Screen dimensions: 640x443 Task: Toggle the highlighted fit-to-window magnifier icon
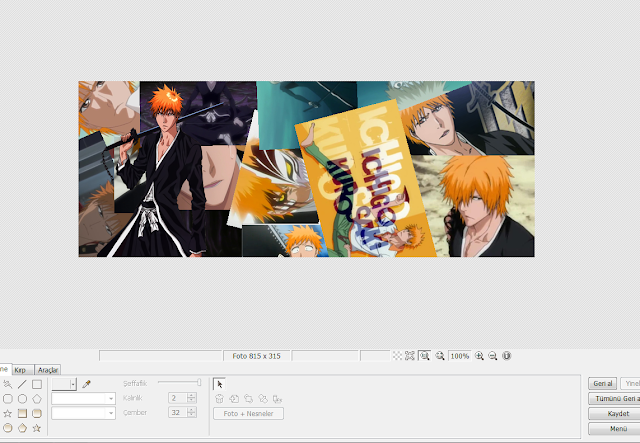point(424,356)
